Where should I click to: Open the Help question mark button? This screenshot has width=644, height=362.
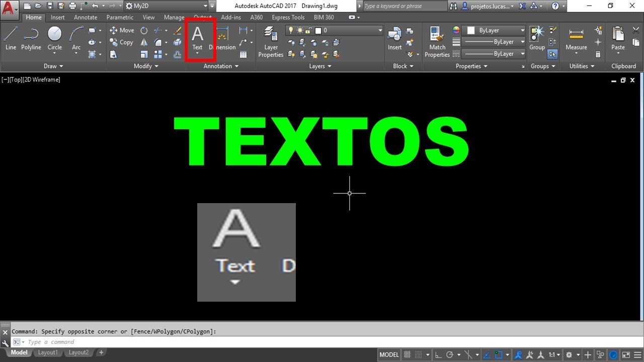555,6
